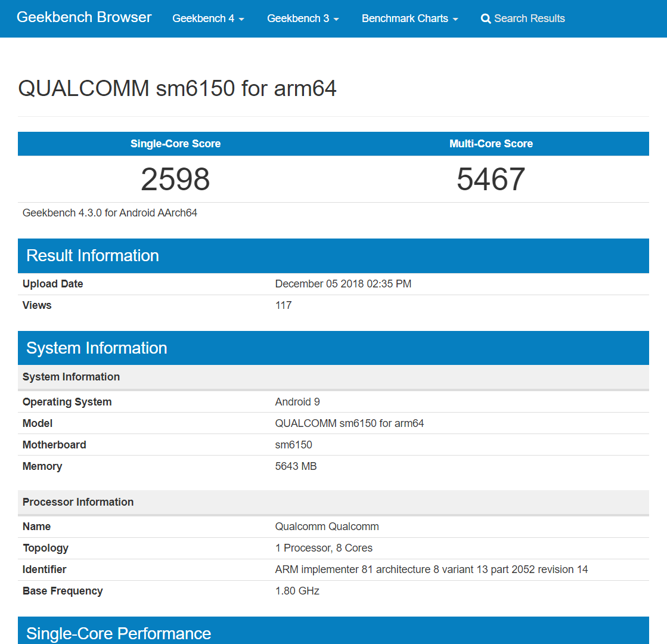Select the upload date December 05 2018 02:35 PM
Viewport: 667px width, 644px height.
[x=343, y=284]
